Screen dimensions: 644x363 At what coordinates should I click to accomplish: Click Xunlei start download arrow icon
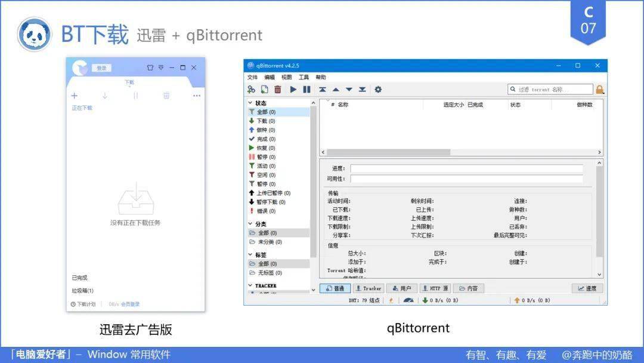point(105,96)
